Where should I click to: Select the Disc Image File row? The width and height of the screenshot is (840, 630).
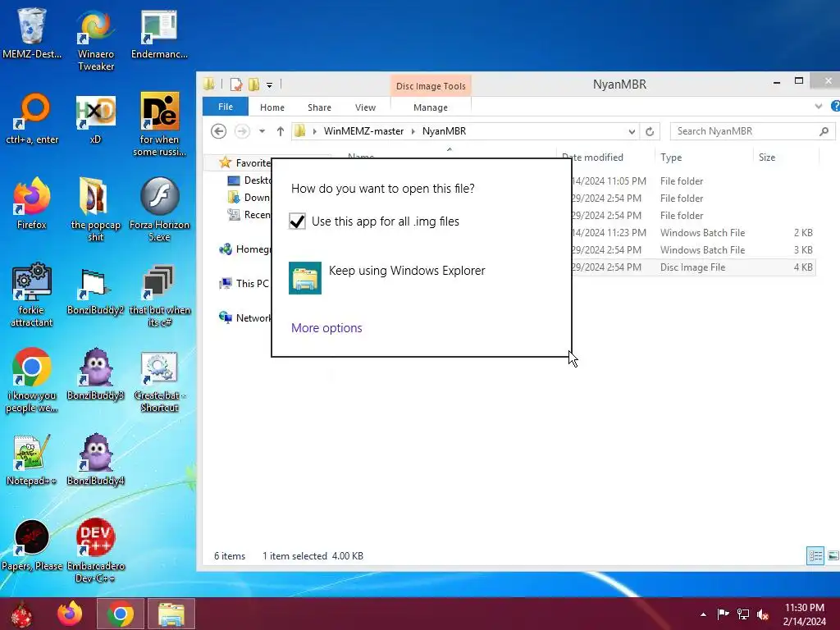[x=694, y=267]
